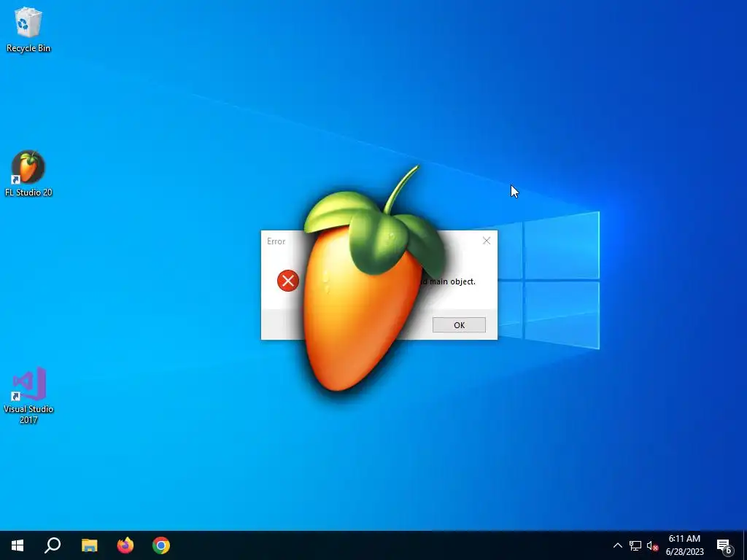This screenshot has width=747, height=560.
Task: Open taskbar Search
Action: click(53, 545)
